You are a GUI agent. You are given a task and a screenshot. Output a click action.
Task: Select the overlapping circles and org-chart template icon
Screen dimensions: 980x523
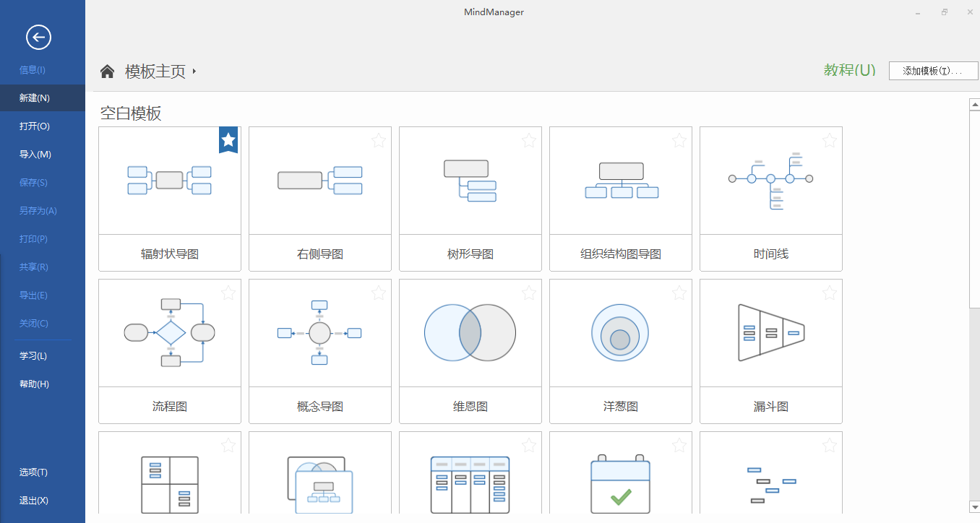[x=320, y=485]
